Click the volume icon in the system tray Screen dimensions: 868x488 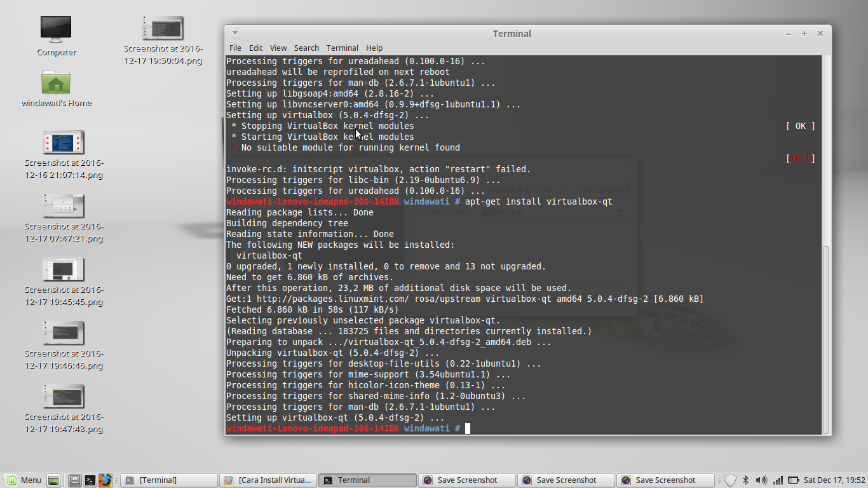click(x=761, y=480)
